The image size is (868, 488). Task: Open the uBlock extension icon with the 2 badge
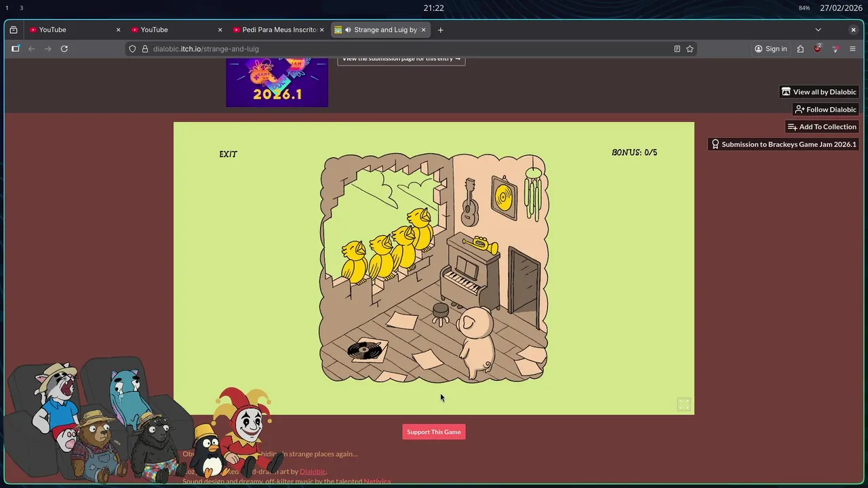818,48
